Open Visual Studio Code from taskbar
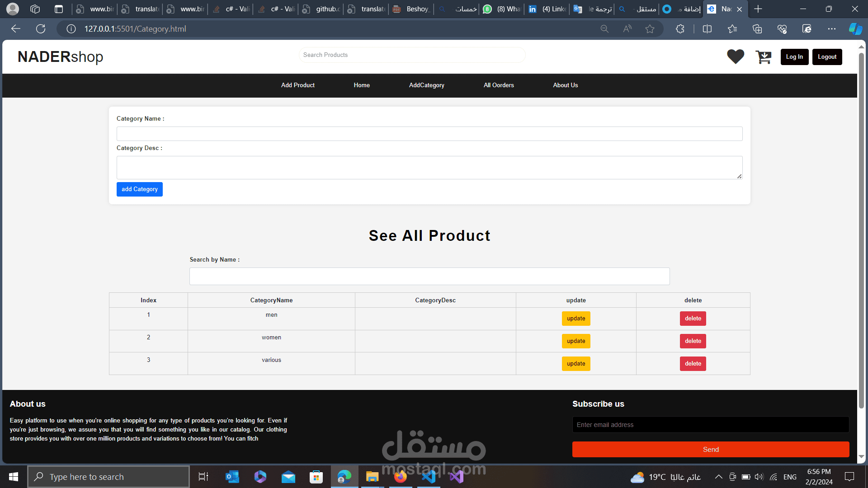The width and height of the screenshot is (868, 488). point(429,477)
